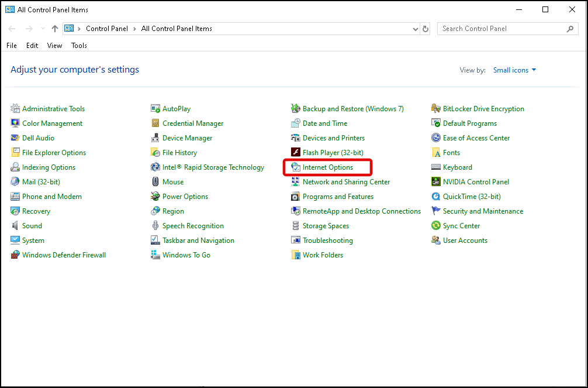
Task: Open the Fonts link
Action: click(451, 153)
